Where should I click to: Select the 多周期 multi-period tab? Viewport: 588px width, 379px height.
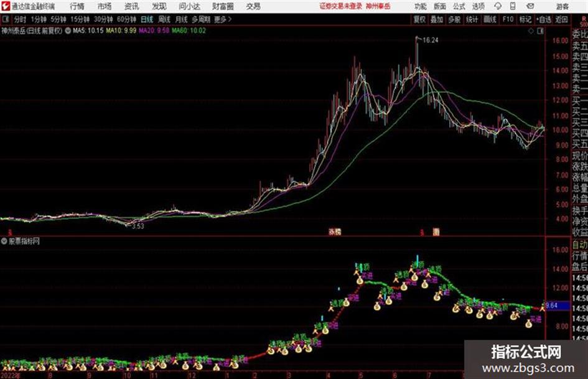click(x=201, y=19)
